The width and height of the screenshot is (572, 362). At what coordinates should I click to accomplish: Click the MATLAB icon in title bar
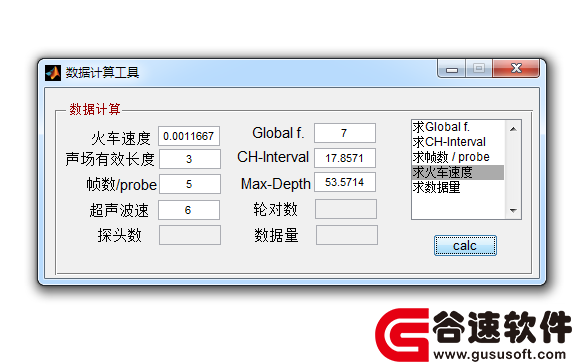click(53, 73)
